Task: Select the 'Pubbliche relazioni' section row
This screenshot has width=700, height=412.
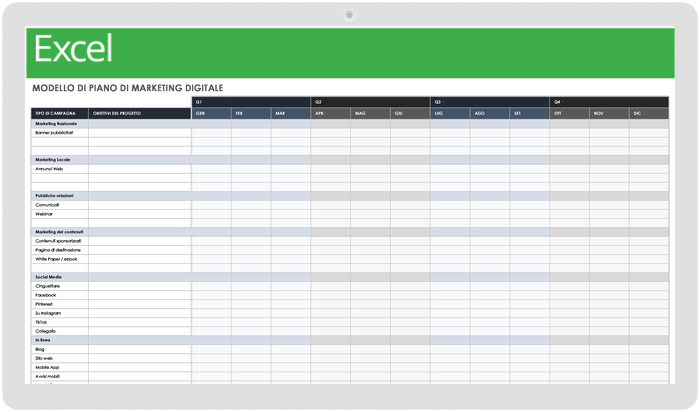Action: pyautogui.click(x=350, y=196)
